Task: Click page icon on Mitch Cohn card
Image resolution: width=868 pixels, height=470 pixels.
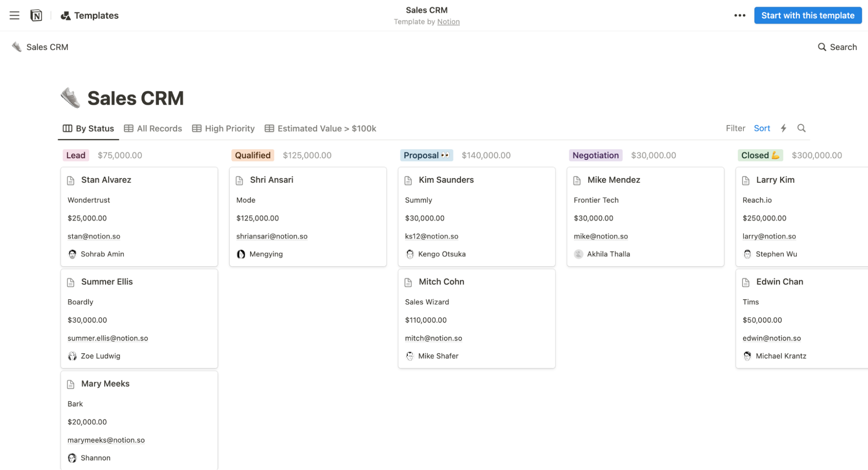Action: point(408,282)
